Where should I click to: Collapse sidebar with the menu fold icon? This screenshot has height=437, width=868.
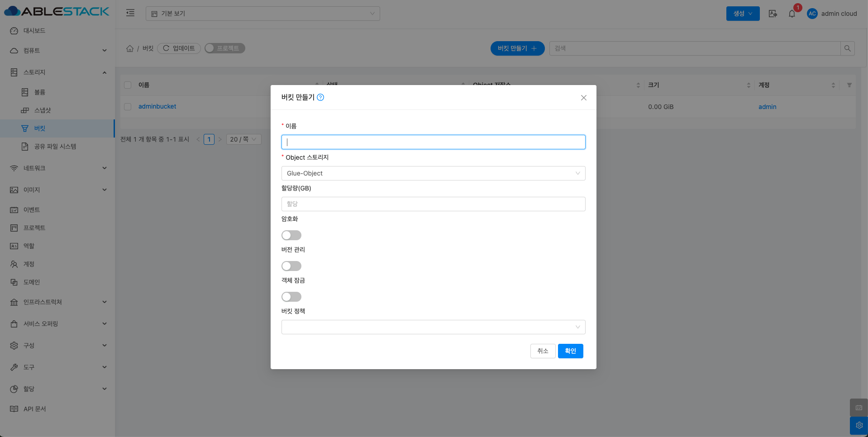tap(130, 13)
